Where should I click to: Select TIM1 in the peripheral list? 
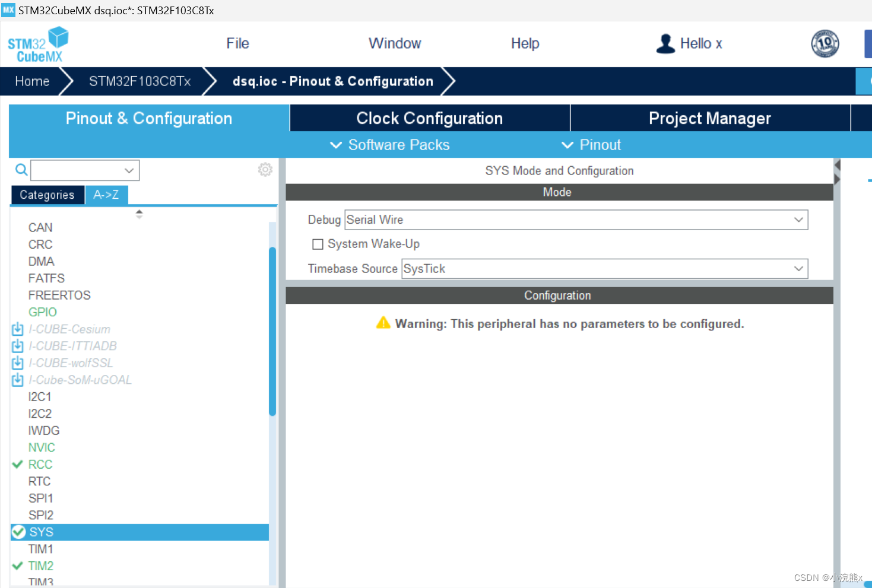click(41, 549)
